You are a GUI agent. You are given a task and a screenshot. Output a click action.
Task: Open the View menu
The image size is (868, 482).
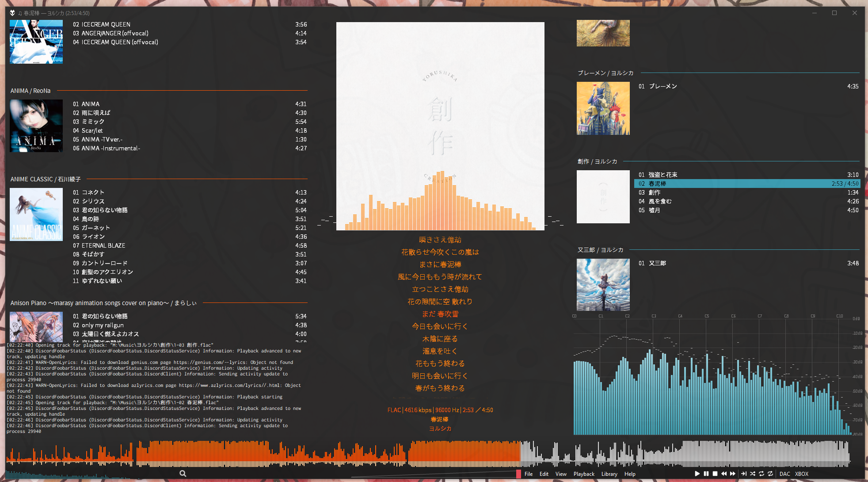[561, 474]
